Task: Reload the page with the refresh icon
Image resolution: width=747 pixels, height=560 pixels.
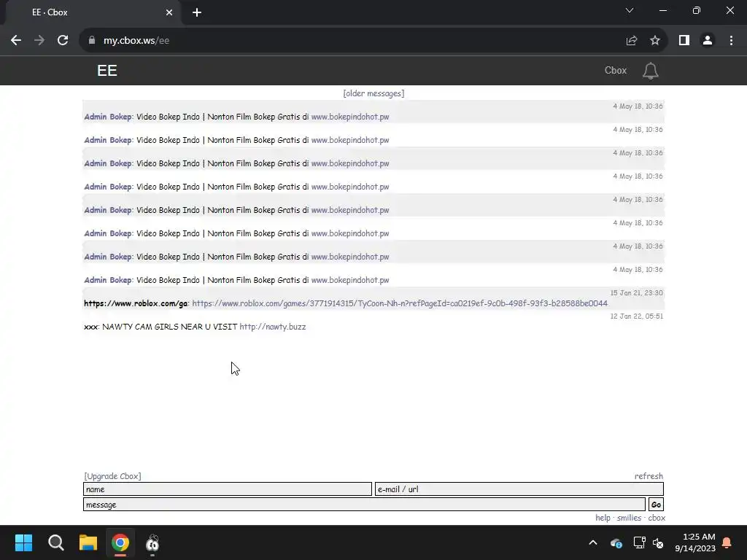Action: (63, 41)
